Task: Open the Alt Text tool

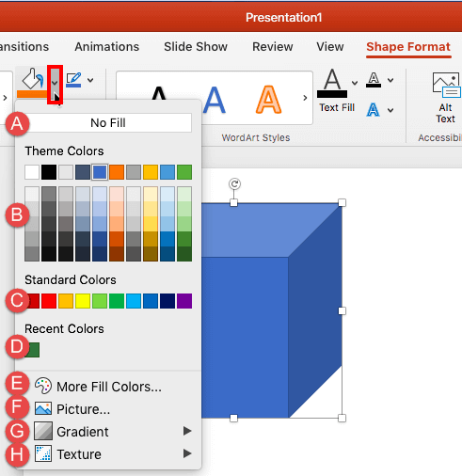Action: (x=446, y=98)
